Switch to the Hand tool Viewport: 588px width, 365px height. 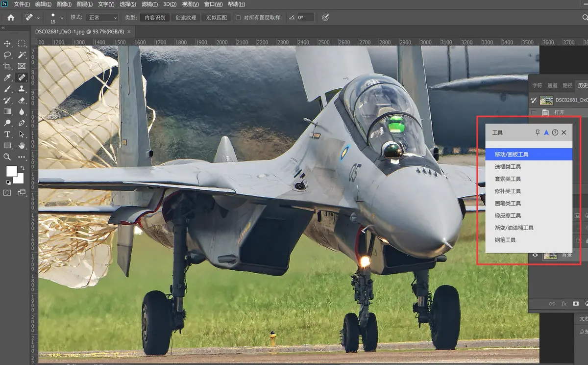pyautogui.click(x=22, y=145)
